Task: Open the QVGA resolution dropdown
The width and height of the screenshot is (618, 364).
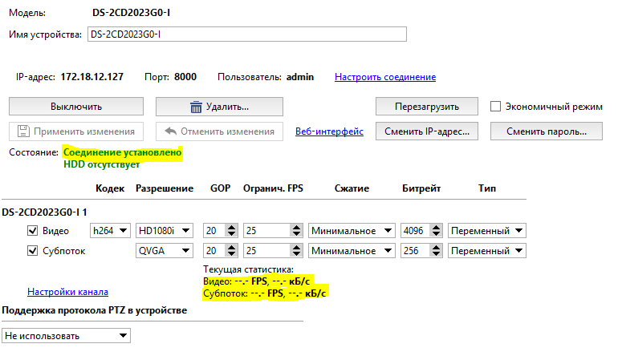Action: pyautogui.click(x=165, y=251)
